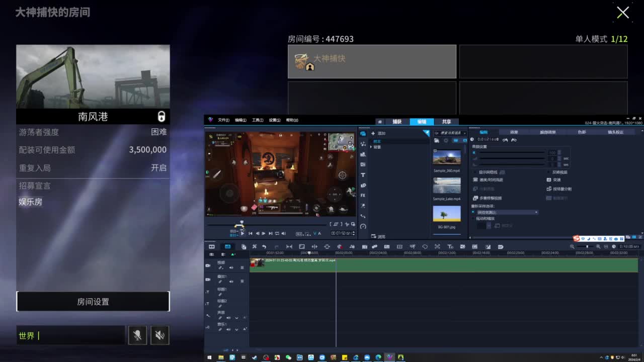The width and height of the screenshot is (644, 362).
Task: Switch to timeline view icon
Action: (227, 246)
